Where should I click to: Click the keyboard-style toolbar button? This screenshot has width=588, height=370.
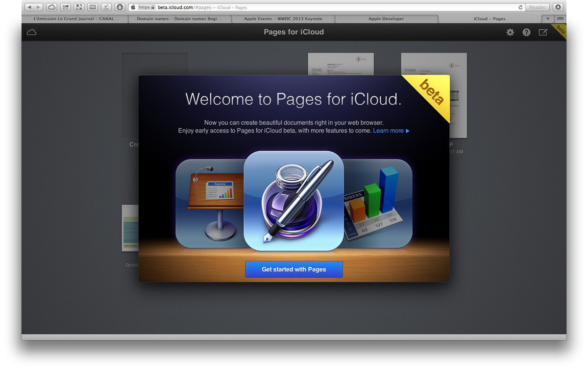pos(93,7)
